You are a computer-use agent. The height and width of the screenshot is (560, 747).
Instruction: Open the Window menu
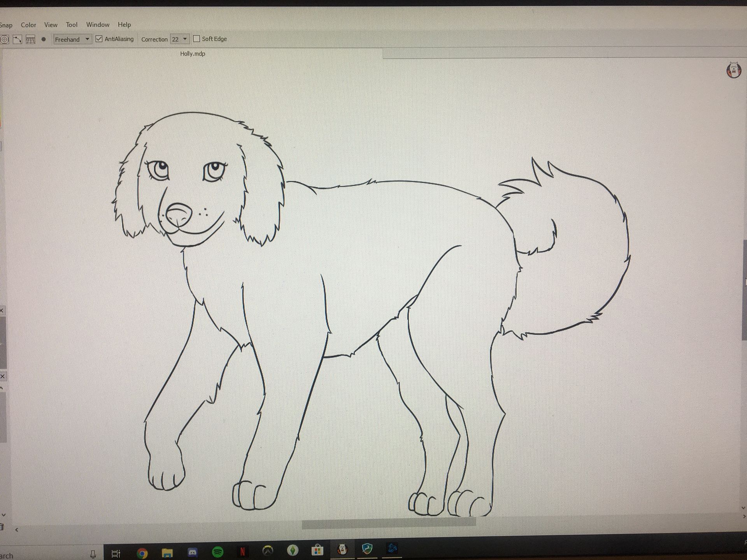[98, 24]
